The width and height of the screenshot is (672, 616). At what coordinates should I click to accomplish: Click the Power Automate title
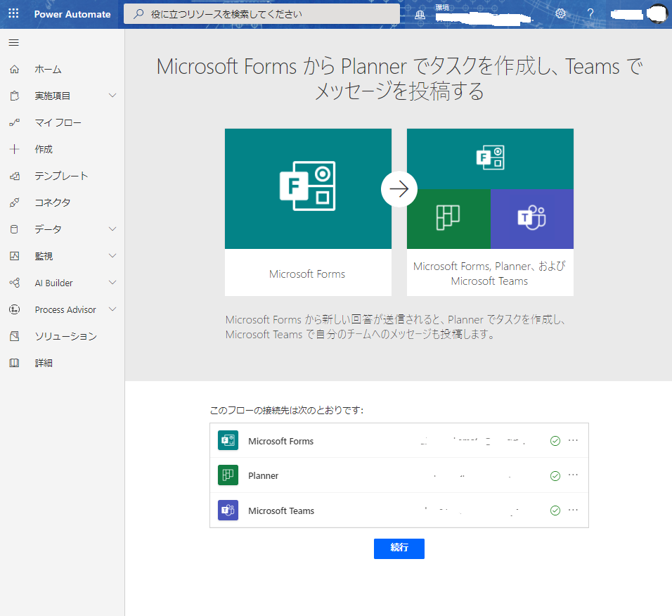(72, 14)
